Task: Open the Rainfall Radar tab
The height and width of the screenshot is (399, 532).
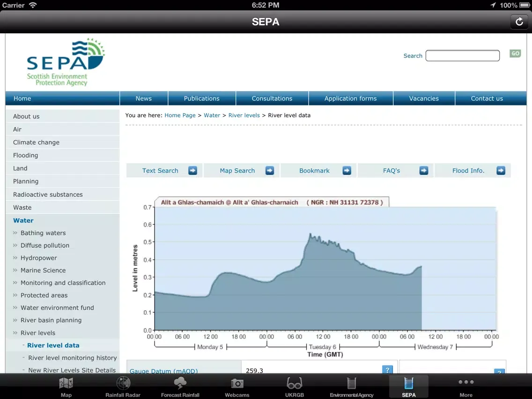Action: 123,387
